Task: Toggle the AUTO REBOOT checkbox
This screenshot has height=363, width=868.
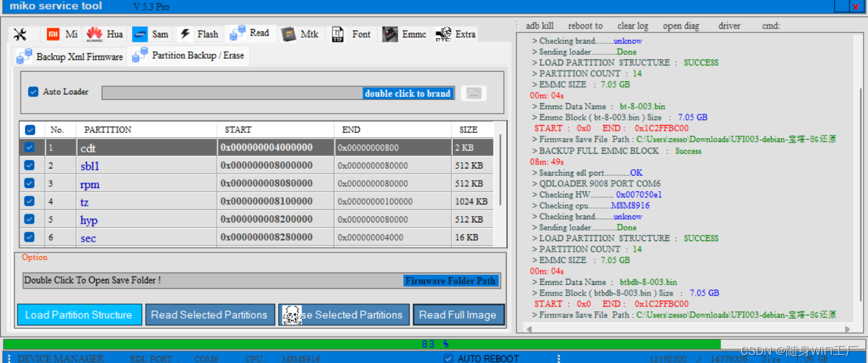Action: [x=448, y=359]
